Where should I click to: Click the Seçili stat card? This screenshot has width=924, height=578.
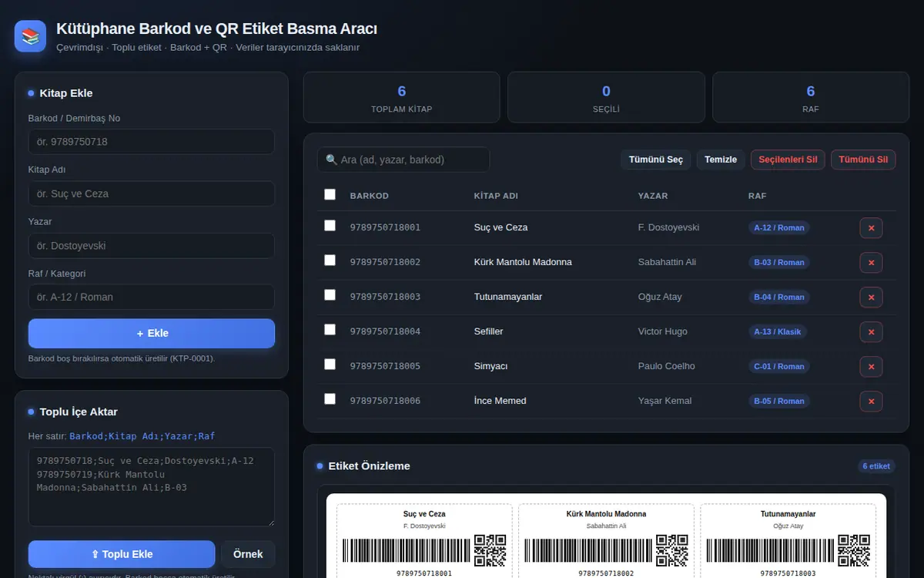click(x=606, y=98)
